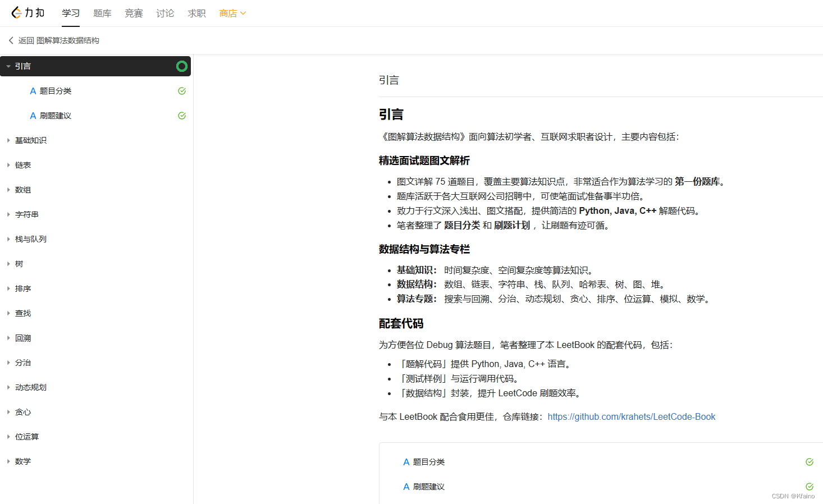Expand the 字符串 chapter

(8, 214)
